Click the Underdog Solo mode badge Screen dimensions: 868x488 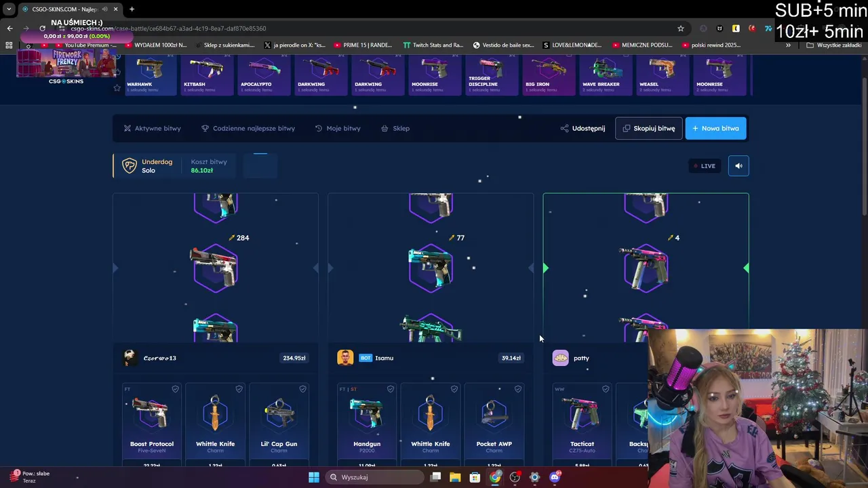147,166
